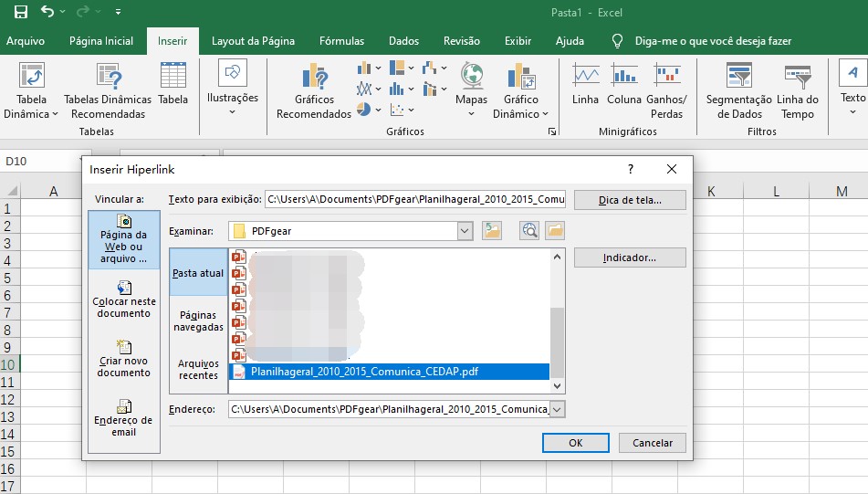
Task: Click the Gráfico Dinâmico icon
Action: click(521, 76)
